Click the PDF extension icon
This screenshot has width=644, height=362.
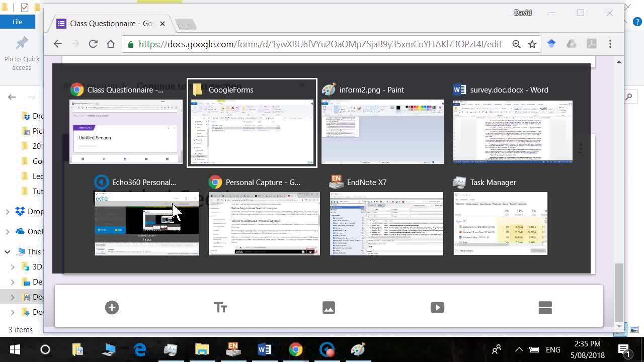point(592,44)
